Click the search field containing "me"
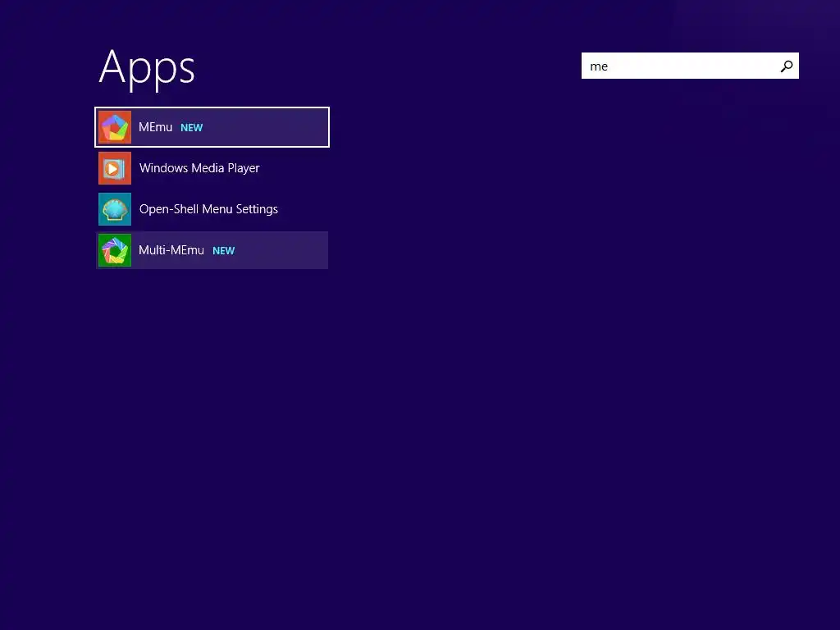This screenshot has height=630, width=840. coord(690,66)
